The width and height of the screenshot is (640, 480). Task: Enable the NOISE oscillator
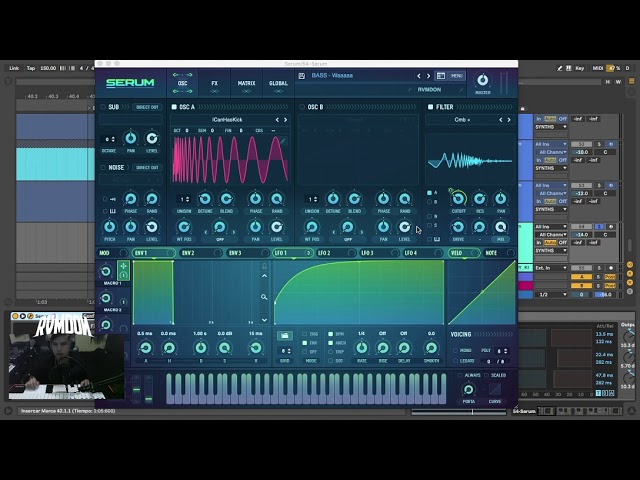[103, 168]
